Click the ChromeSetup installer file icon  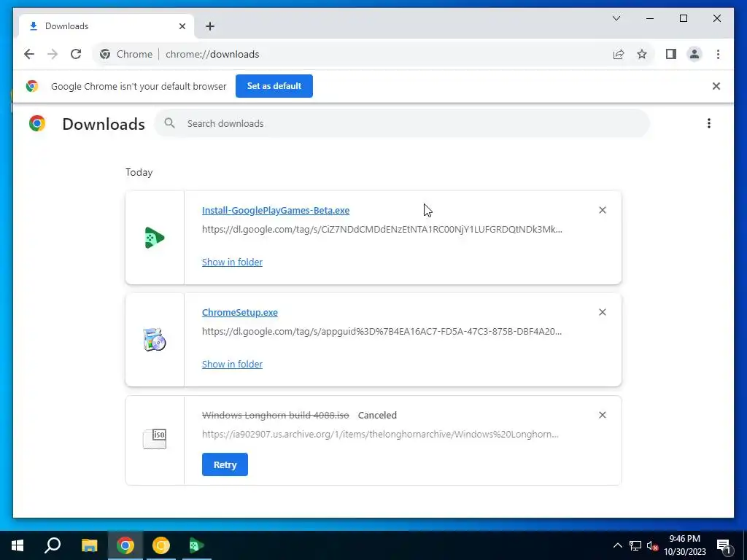[x=155, y=340]
